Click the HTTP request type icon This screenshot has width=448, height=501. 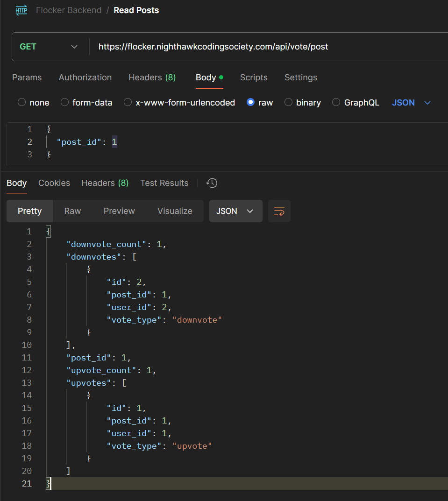point(21,10)
